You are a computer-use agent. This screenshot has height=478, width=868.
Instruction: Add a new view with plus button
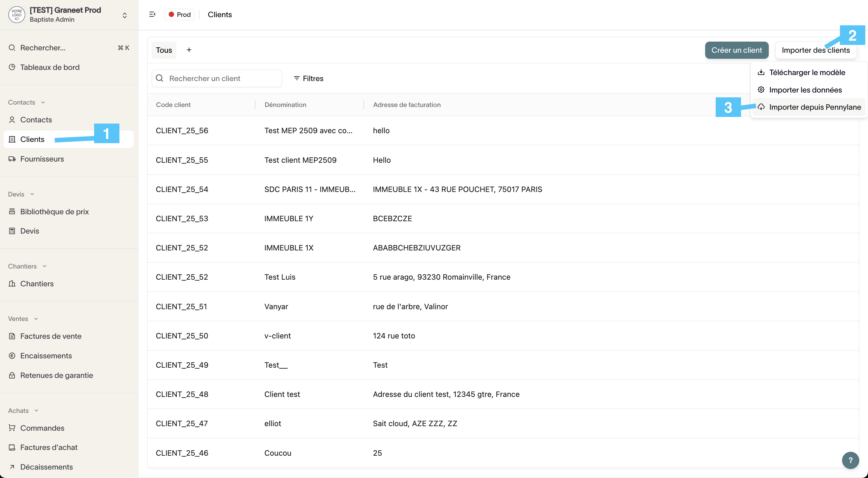tap(189, 50)
